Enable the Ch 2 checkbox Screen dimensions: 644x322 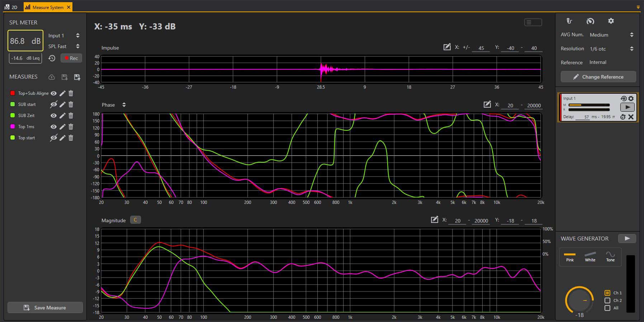607,300
